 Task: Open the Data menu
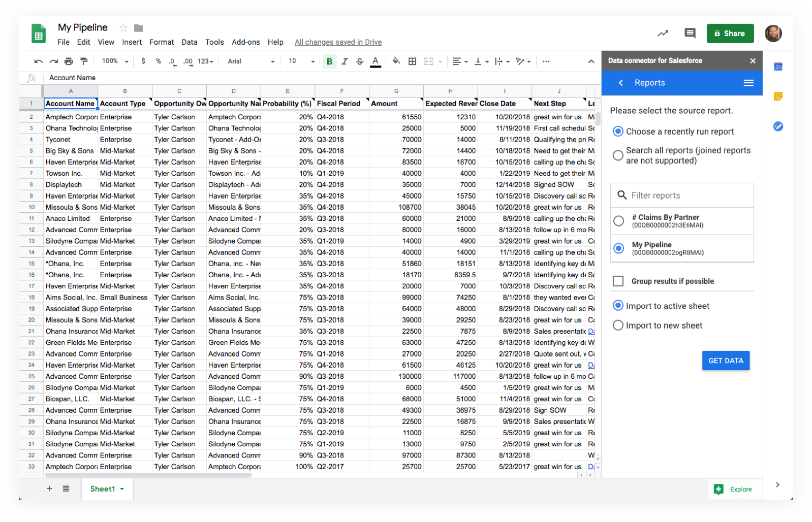pos(189,42)
